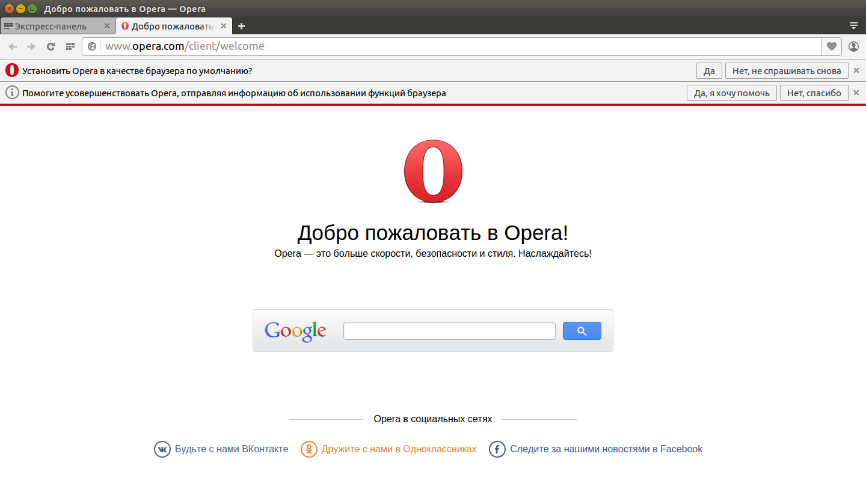
Task: Follow the Будьте с нами ВКонтакте link
Action: point(232,449)
